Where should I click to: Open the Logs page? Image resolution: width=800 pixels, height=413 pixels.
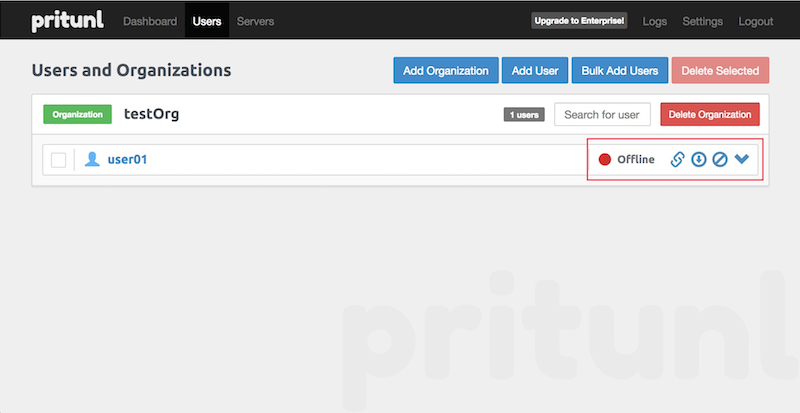[x=655, y=21]
